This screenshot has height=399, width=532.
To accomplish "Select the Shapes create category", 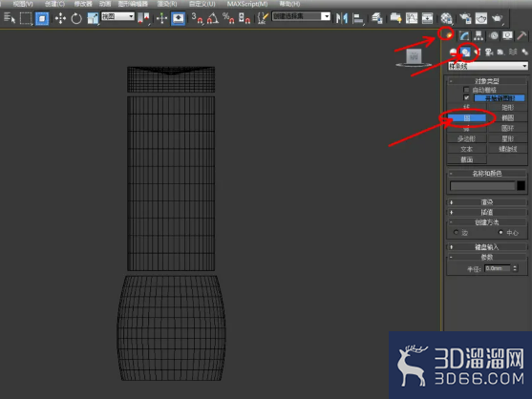I will (466, 52).
